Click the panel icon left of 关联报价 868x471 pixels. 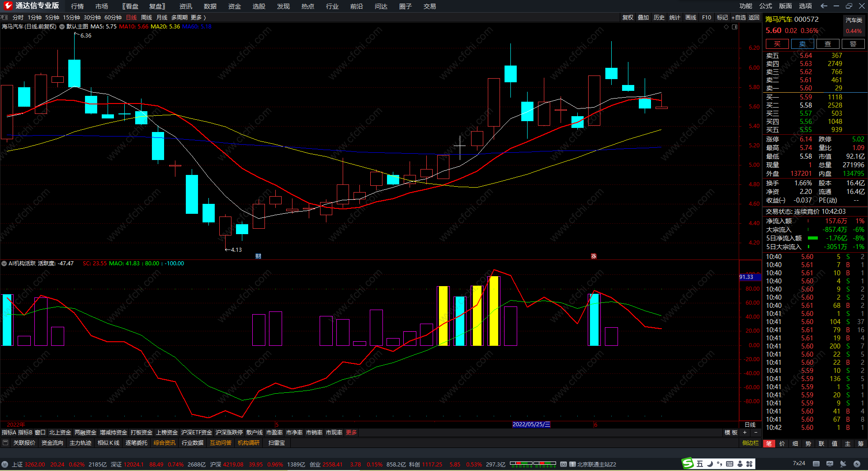pos(5,443)
